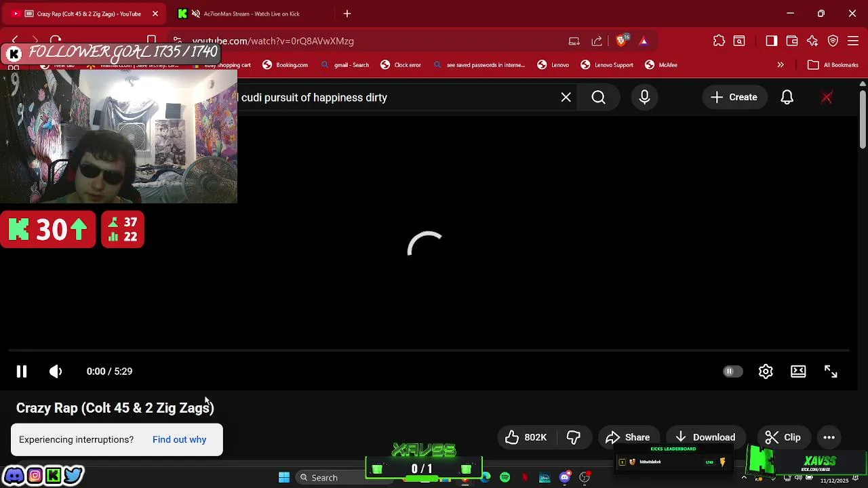Toggle the autoplay switch in the player
The width and height of the screenshot is (868, 488).
tap(732, 371)
